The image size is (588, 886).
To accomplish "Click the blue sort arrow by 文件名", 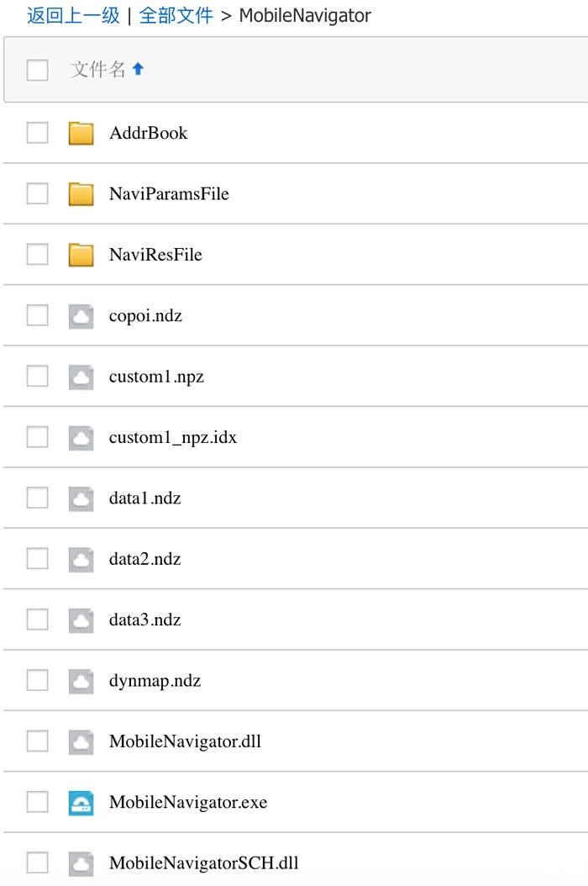I will pos(138,70).
